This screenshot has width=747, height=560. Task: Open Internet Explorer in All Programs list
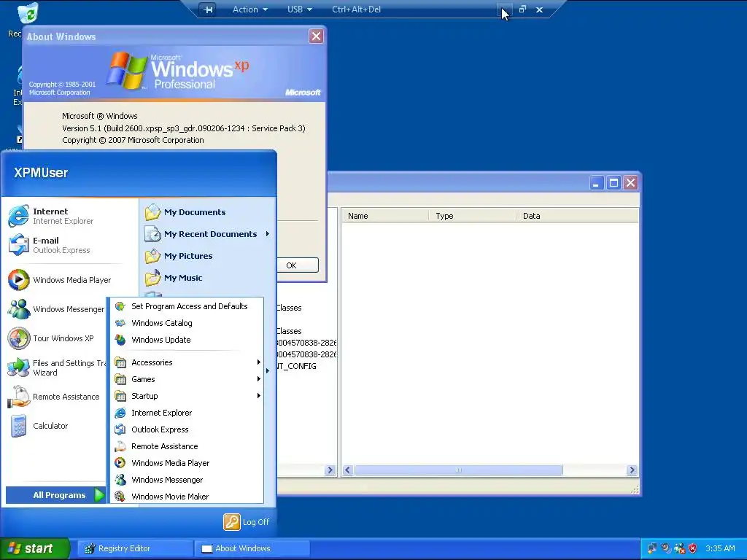click(x=187, y=413)
